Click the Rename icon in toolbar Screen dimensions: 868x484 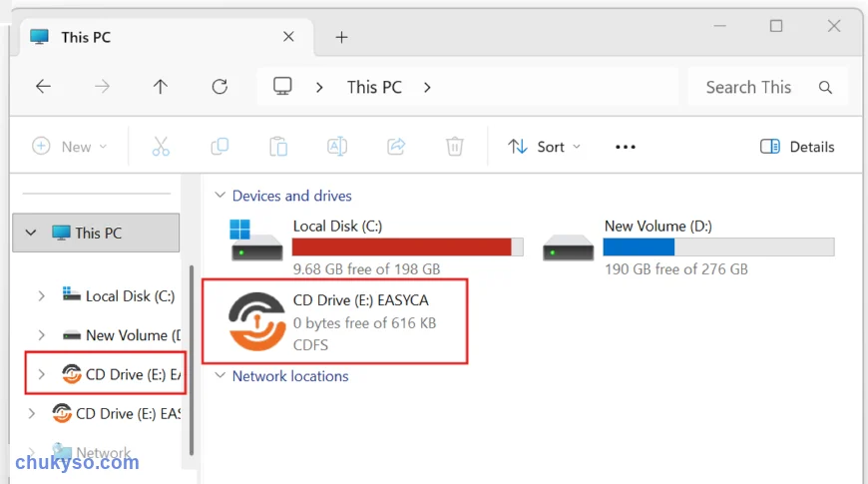click(337, 147)
